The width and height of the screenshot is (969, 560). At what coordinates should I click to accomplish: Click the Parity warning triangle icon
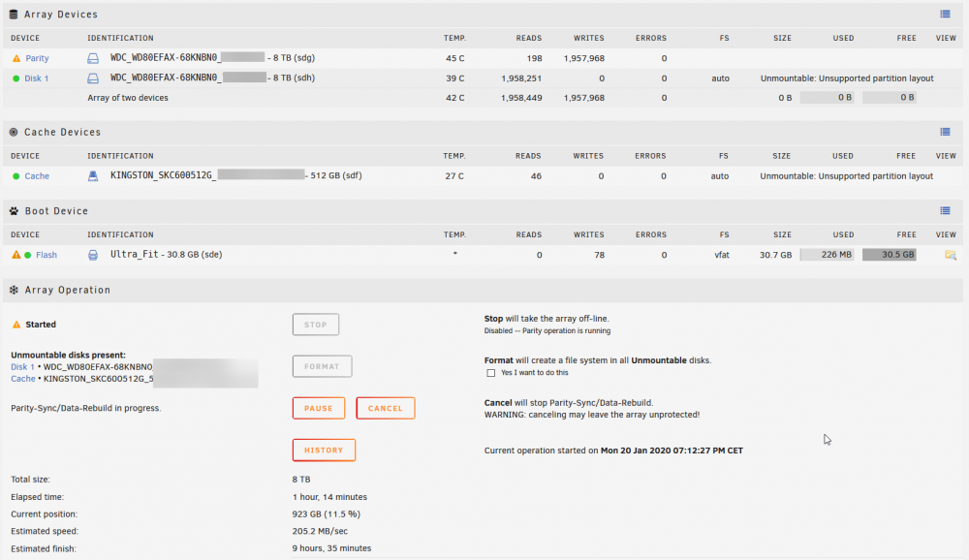tap(16, 58)
